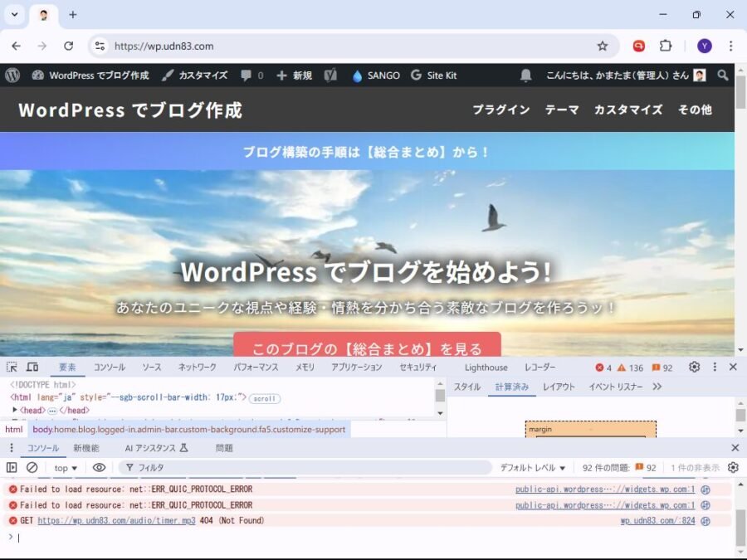The image size is (747, 560).
Task: Create a live expression with the eye icon
Action: pyautogui.click(x=99, y=468)
